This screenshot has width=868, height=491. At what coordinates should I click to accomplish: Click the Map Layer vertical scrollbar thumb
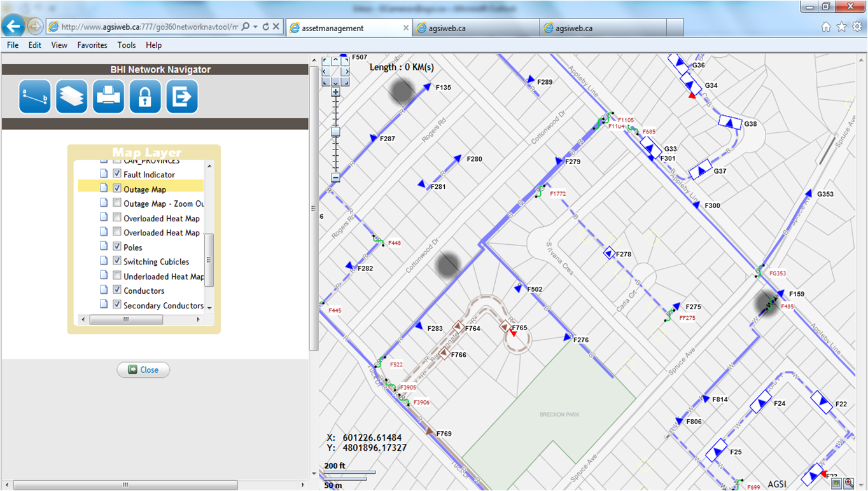tap(209, 260)
